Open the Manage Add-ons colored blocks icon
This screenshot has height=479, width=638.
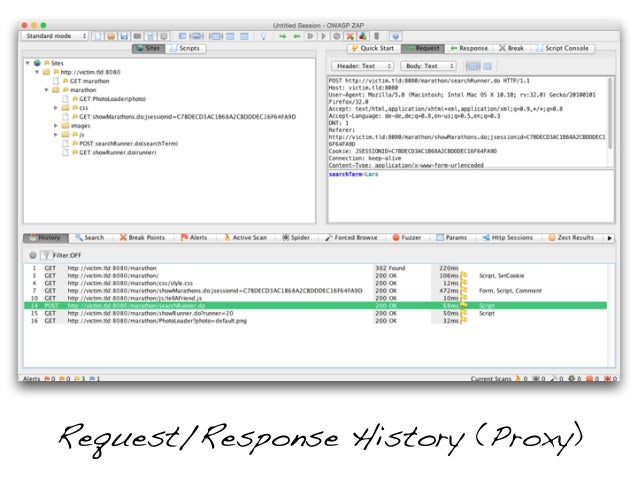point(363,36)
